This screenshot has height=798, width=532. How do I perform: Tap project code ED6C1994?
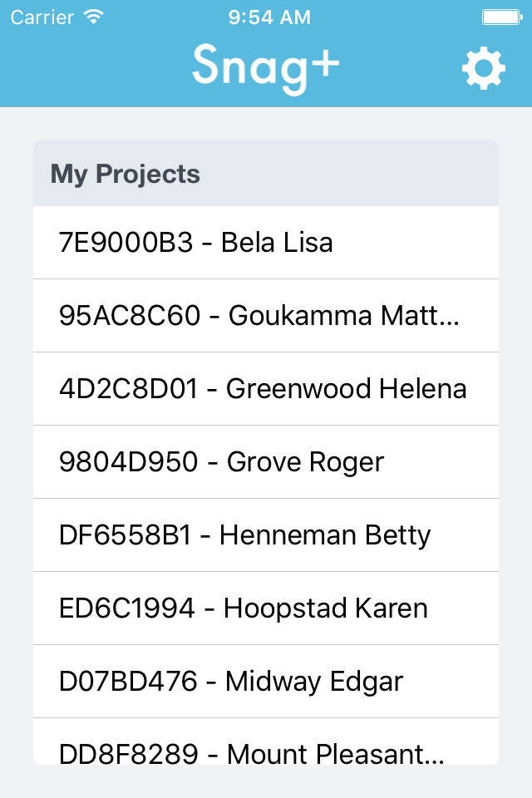[x=127, y=608]
